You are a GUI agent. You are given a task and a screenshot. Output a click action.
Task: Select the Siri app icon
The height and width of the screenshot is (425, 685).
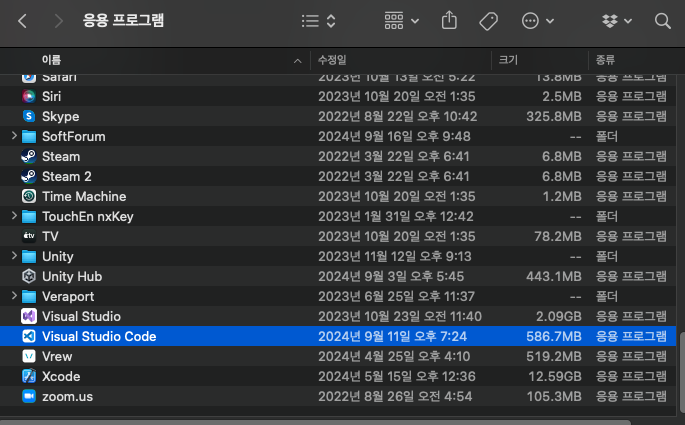click(29, 96)
